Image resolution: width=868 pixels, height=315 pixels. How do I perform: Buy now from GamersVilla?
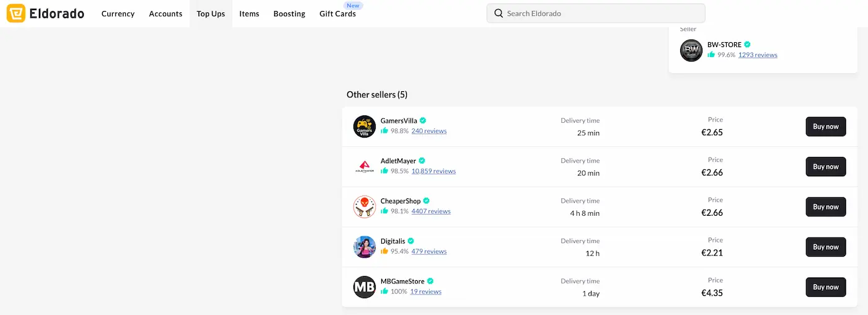[x=825, y=126]
